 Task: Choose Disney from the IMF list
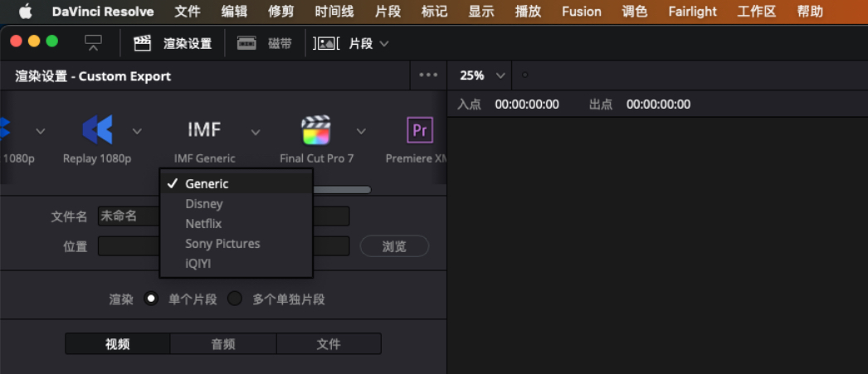coord(237,204)
